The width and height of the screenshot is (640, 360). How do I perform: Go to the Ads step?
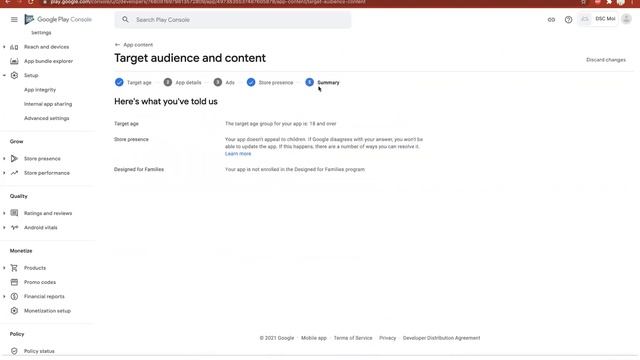(x=224, y=82)
